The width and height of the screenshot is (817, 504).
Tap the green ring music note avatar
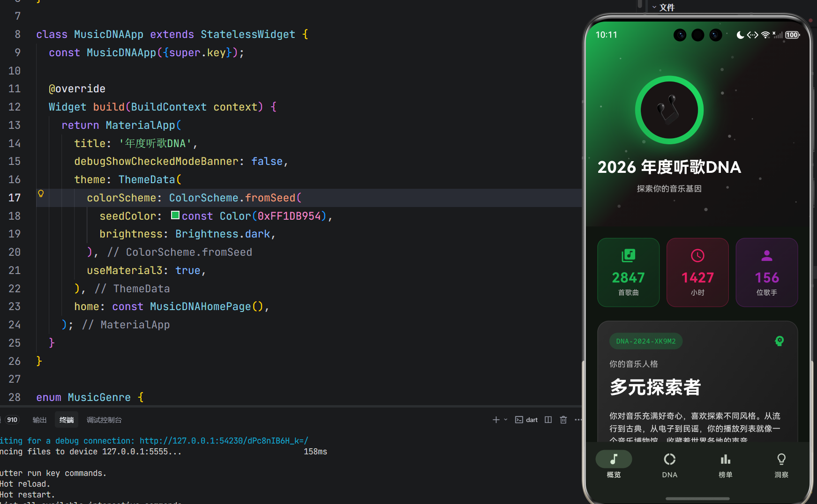669,110
